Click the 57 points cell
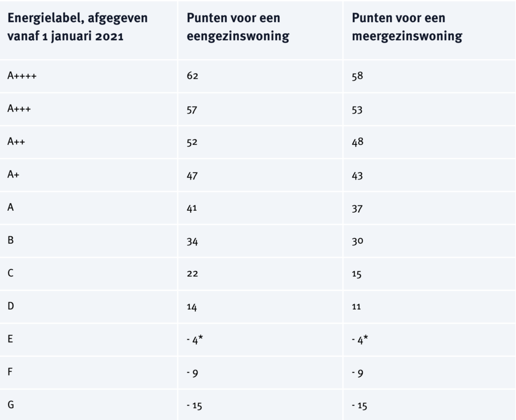 point(193,109)
